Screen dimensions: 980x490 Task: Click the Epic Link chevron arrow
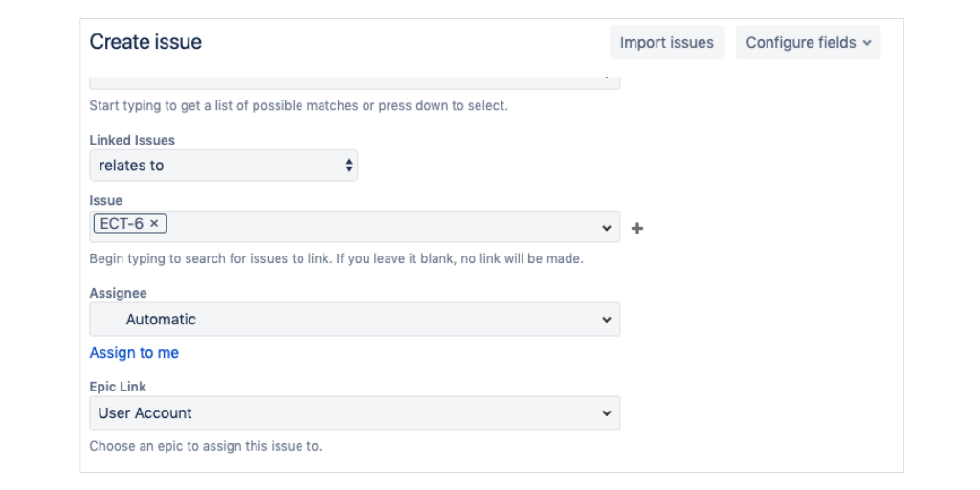pyautogui.click(x=606, y=413)
